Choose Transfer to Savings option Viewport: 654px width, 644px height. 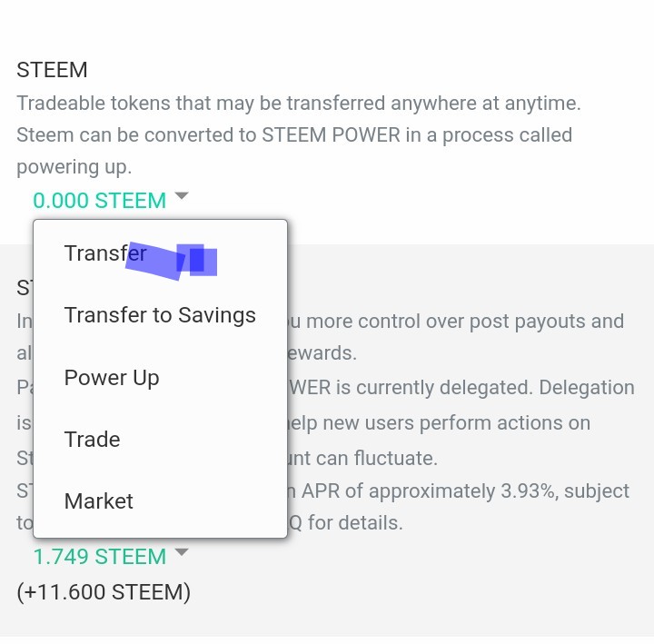tap(160, 315)
